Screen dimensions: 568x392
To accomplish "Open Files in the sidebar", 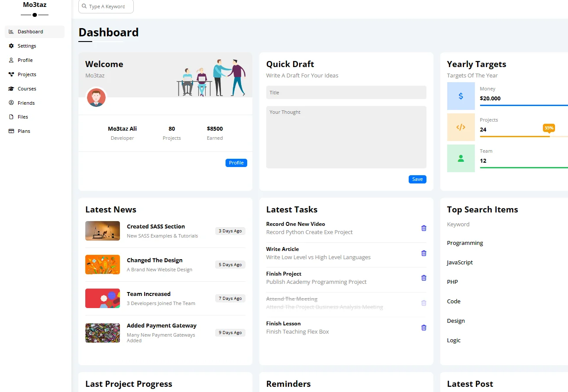I will coord(35,117).
